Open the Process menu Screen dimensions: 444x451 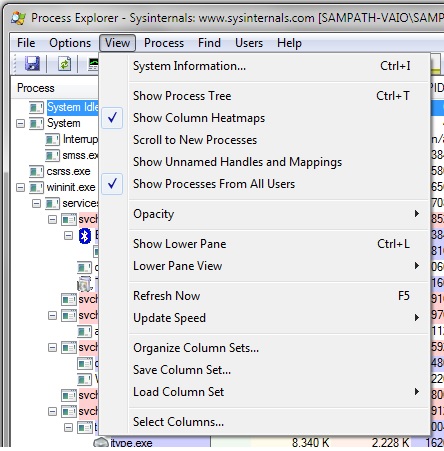pos(164,43)
